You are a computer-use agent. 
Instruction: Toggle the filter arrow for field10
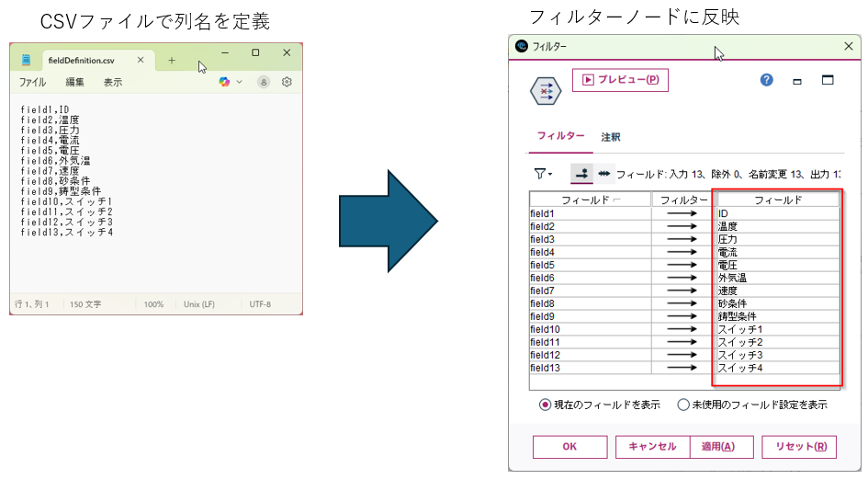682,329
